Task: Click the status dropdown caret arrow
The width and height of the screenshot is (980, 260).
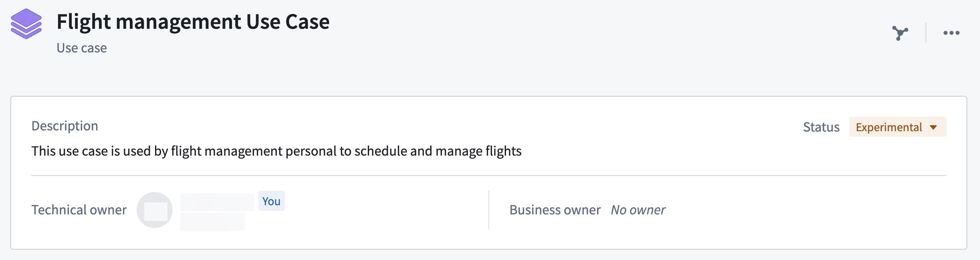Action: [934, 127]
